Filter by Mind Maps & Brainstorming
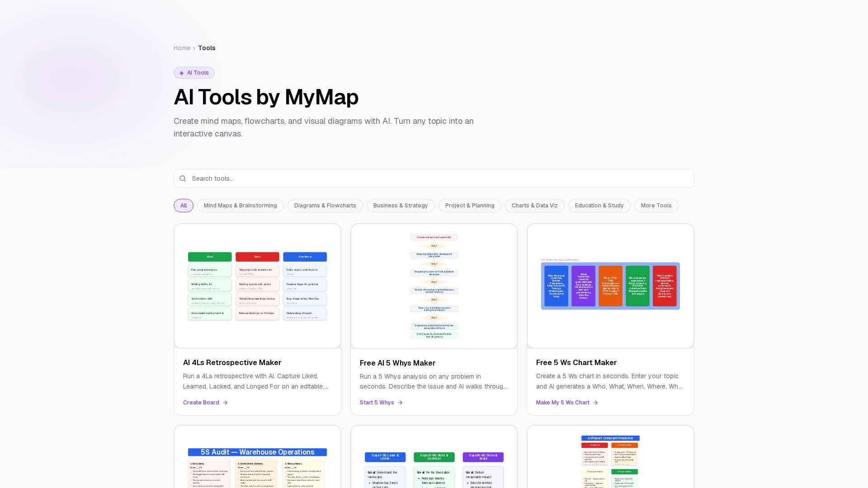 point(241,206)
